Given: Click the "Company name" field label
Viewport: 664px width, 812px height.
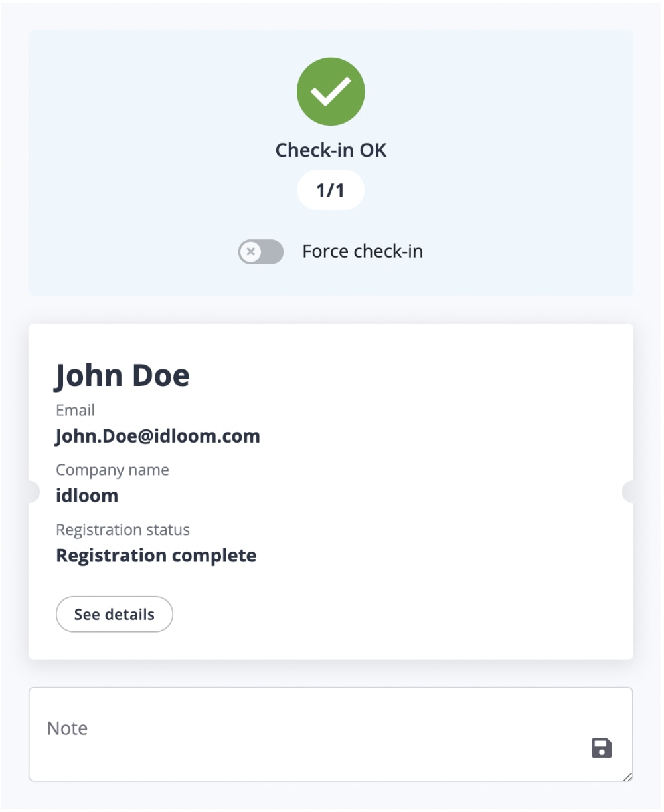Looking at the screenshot, I should point(112,470).
